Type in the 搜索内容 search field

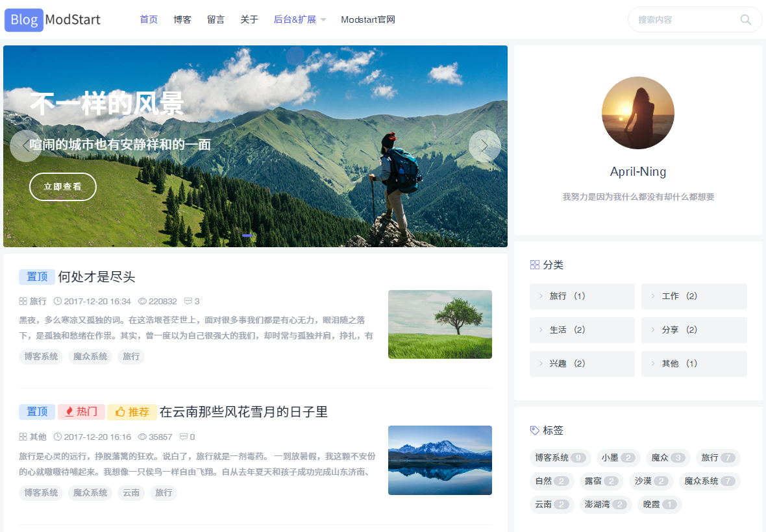[685, 19]
